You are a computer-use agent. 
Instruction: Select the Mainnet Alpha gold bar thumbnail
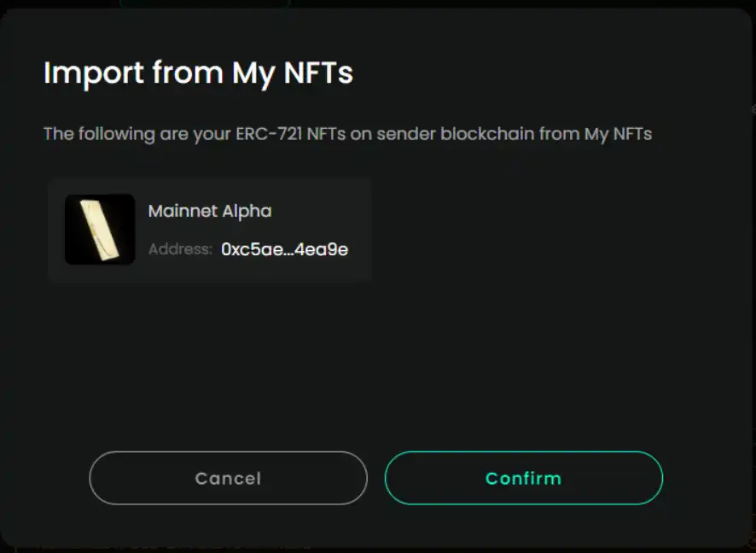pyautogui.click(x=100, y=230)
